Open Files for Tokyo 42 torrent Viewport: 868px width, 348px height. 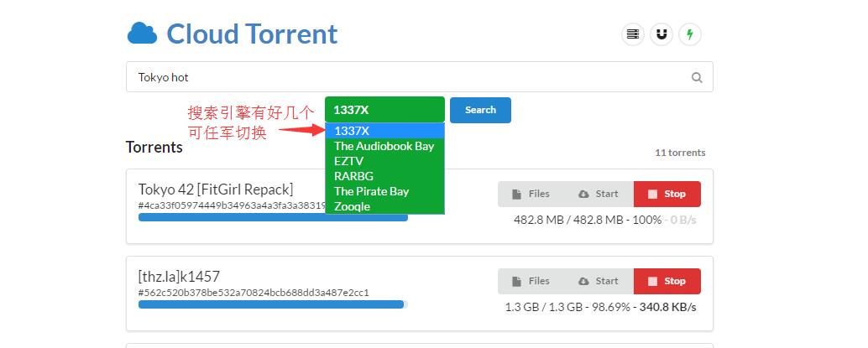click(531, 194)
